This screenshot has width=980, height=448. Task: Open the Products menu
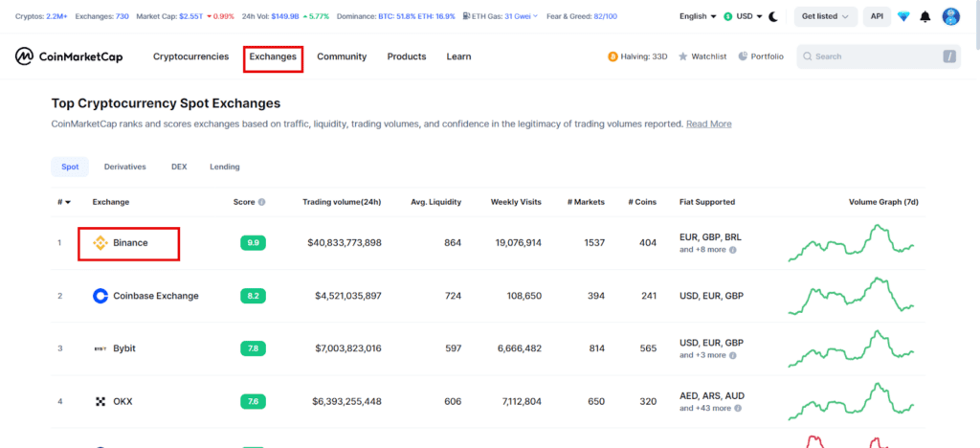coord(406,56)
